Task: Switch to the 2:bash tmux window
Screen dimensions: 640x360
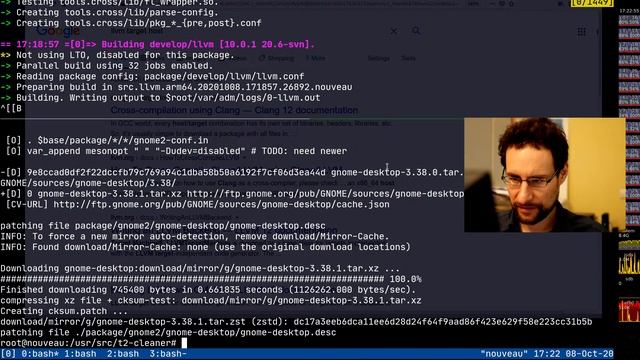Action: [x=123, y=354]
